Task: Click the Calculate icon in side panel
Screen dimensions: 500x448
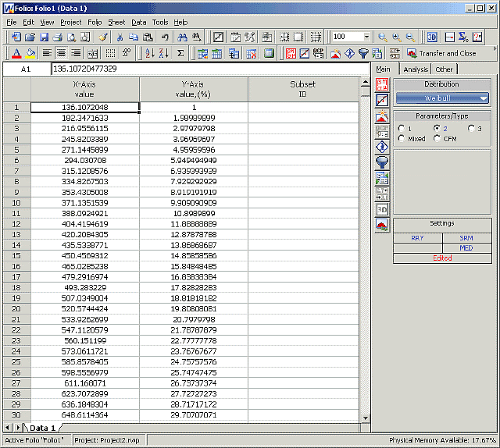Action: point(382,84)
